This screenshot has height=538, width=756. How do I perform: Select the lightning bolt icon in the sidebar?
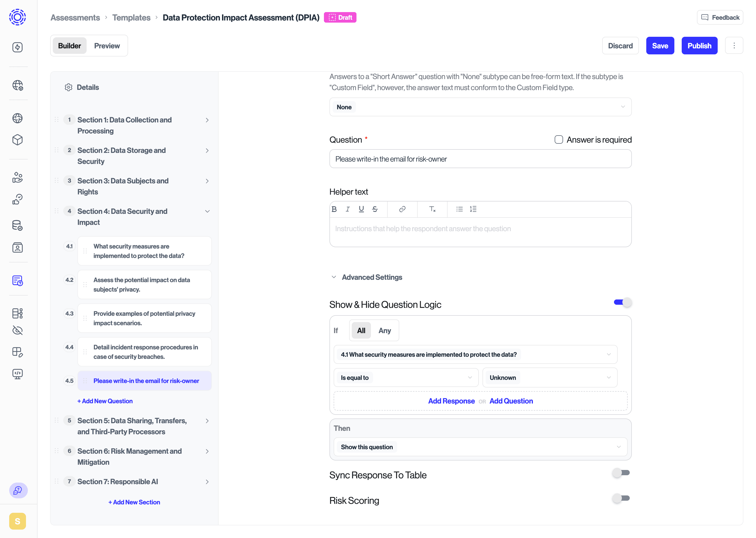[x=18, y=47]
